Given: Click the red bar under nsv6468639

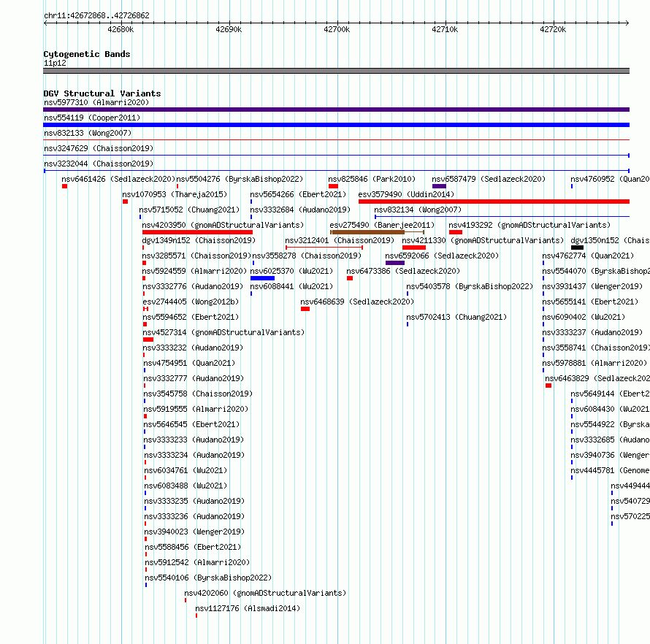Looking at the screenshot, I should click(x=305, y=309).
